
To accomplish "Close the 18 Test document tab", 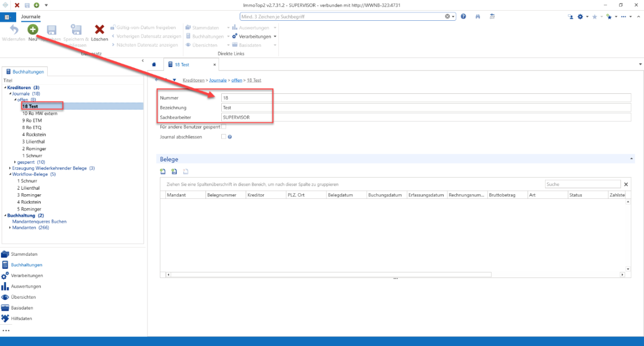I will pos(214,65).
